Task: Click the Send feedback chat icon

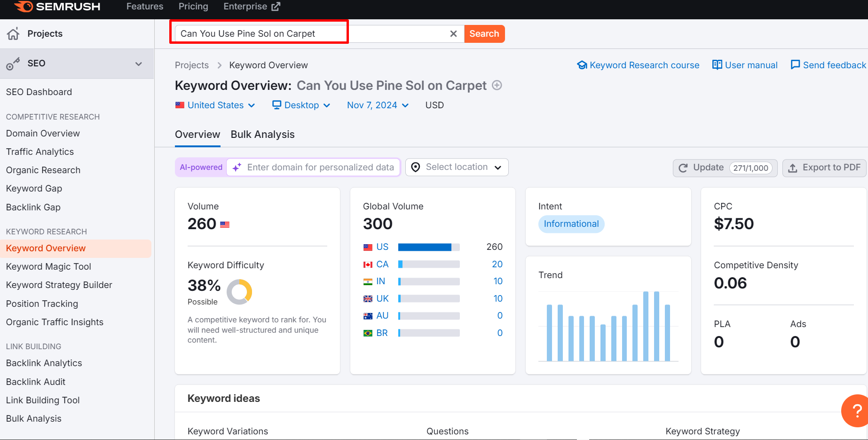Action: point(795,65)
